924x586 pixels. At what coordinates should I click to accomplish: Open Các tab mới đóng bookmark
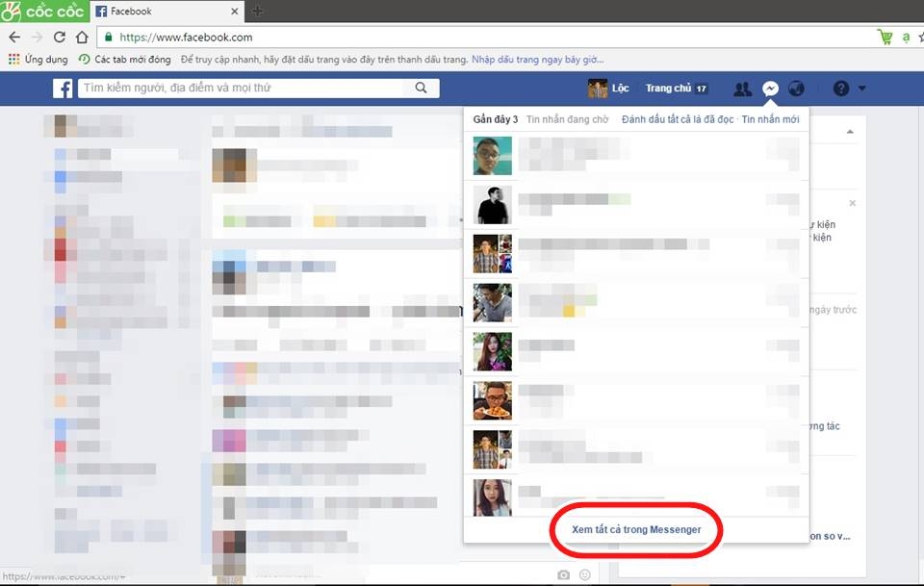[x=125, y=59]
